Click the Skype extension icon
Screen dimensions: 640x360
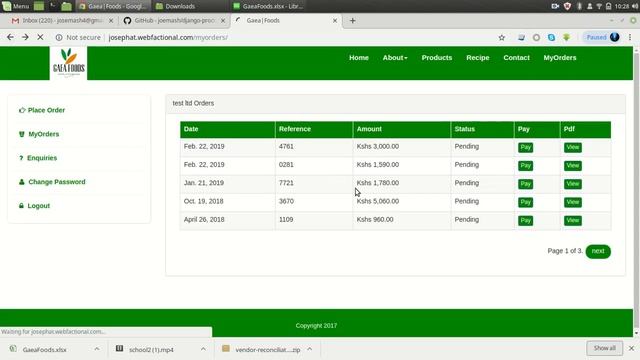pos(551,38)
